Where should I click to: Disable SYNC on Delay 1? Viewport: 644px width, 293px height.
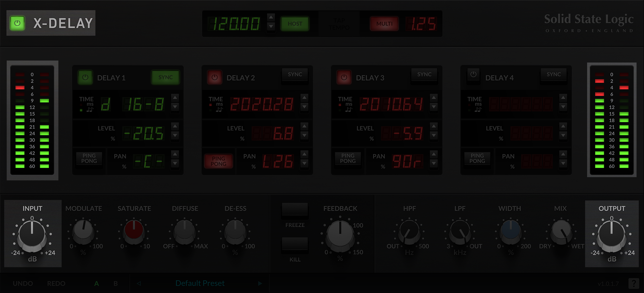tap(165, 77)
